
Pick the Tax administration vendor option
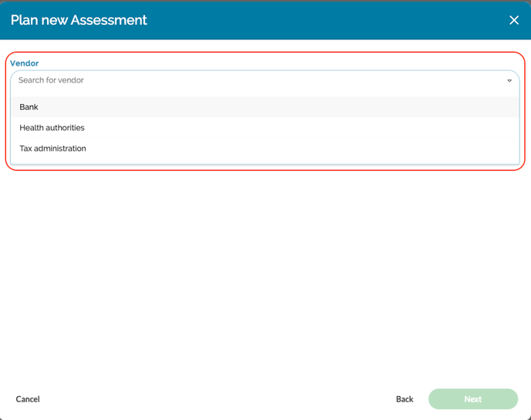pos(52,148)
